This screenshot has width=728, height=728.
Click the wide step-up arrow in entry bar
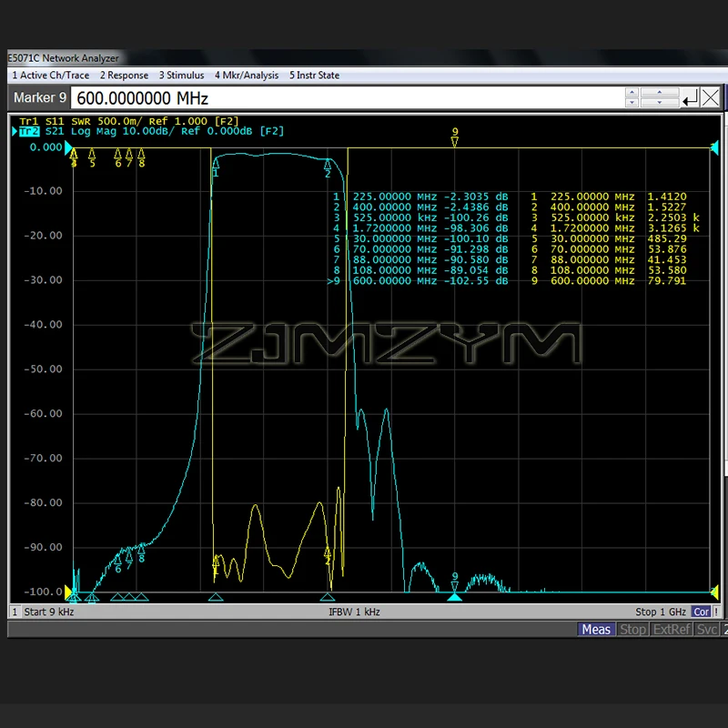660,93
